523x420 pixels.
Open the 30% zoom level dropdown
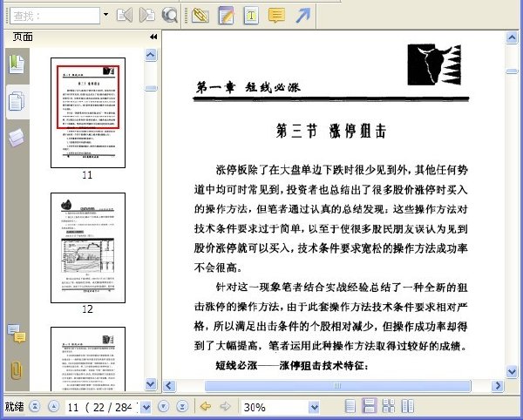[x=314, y=407]
